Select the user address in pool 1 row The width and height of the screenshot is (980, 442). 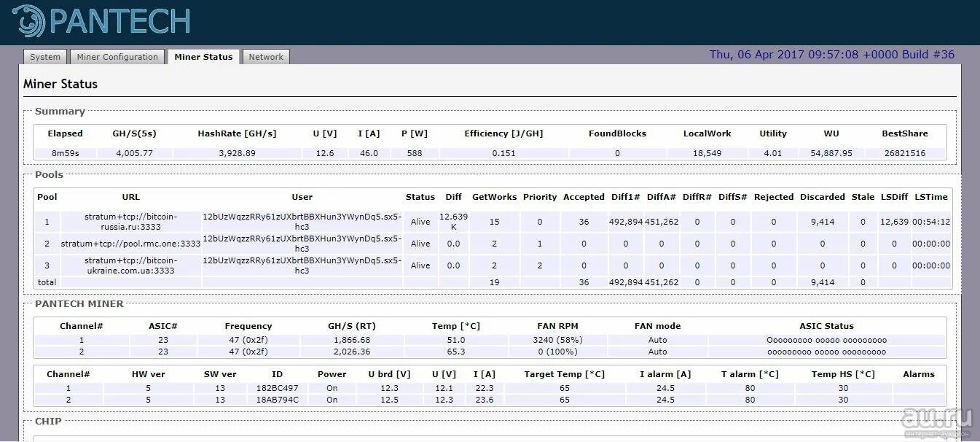point(302,222)
